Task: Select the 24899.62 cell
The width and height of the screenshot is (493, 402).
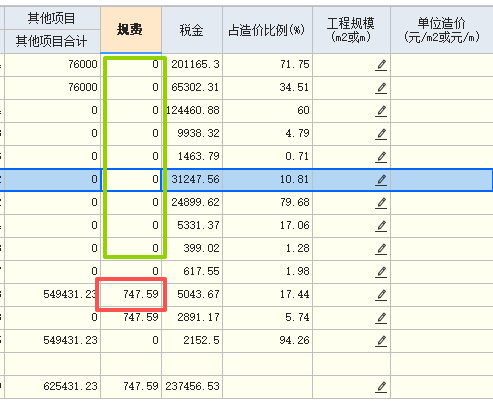Action: click(192, 203)
